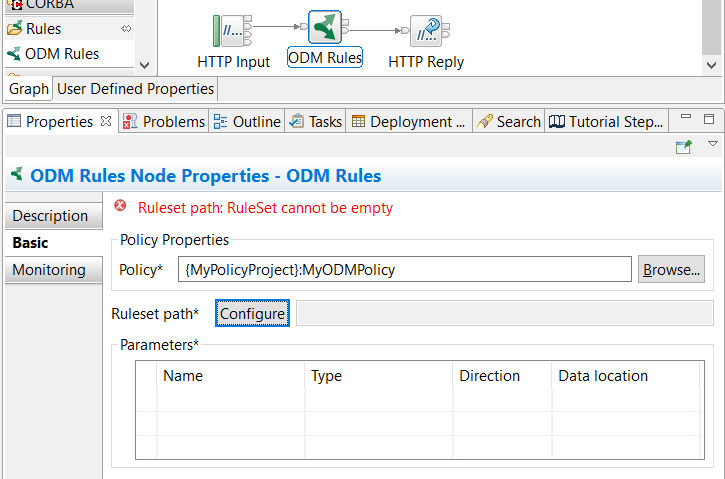Click the HTTP Reply node label
725x479 pixels.
click(426, 61)
